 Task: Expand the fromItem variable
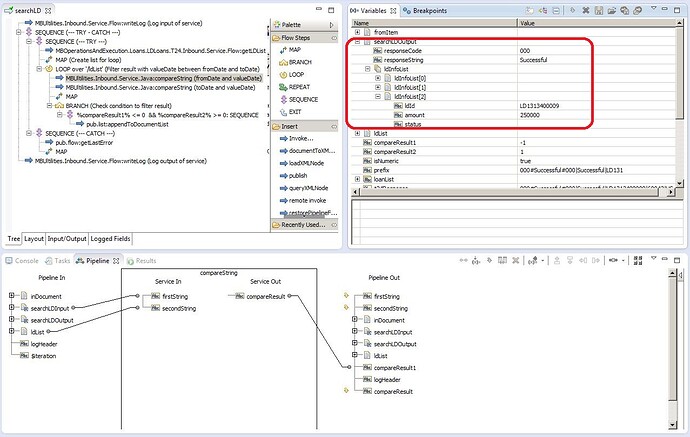[357, 32]
